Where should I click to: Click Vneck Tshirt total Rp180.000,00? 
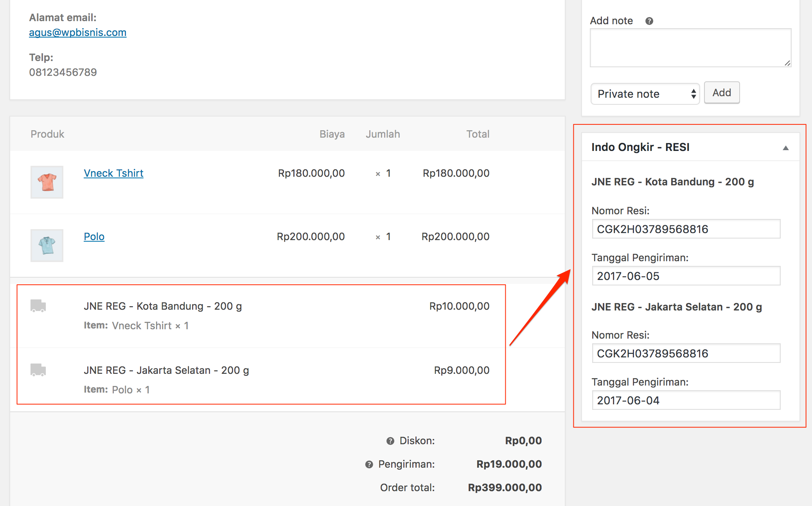point(456,173)
